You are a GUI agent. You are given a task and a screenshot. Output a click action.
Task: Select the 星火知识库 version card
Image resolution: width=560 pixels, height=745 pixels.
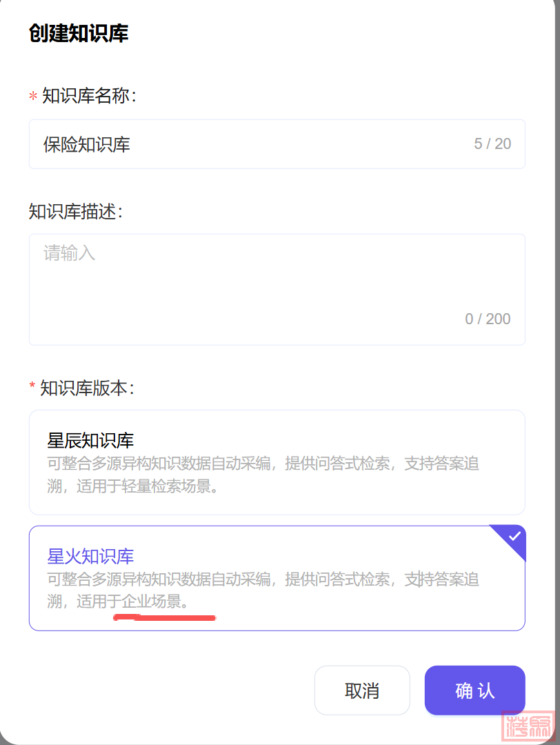(277, 578)
